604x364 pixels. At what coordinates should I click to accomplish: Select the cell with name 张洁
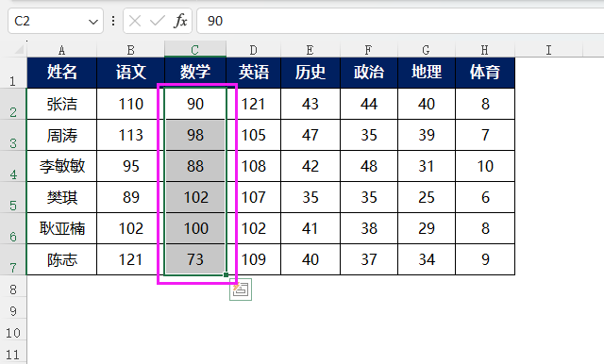pyautogui.click(x=61, y=104)
